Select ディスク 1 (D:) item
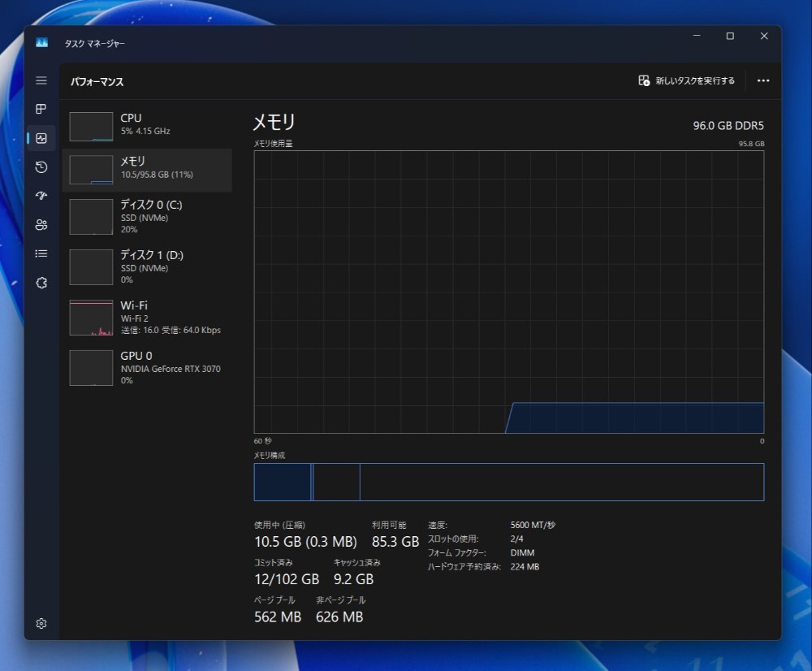 147,266
